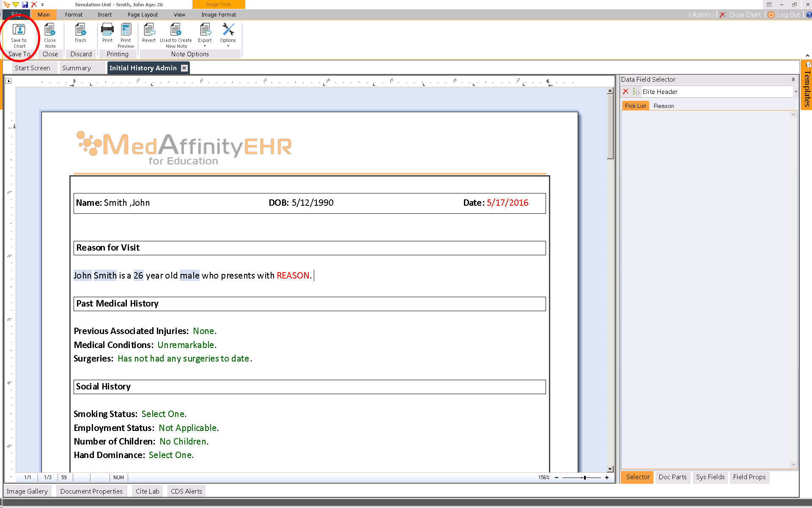Click the Close Note icon

point(50,35)
